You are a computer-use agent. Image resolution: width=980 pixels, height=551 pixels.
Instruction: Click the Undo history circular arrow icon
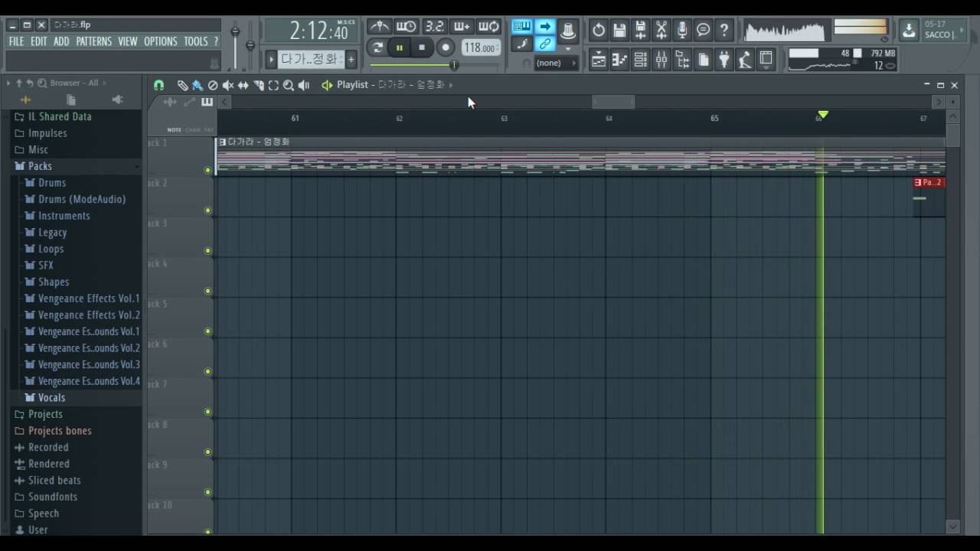point(599,31)
